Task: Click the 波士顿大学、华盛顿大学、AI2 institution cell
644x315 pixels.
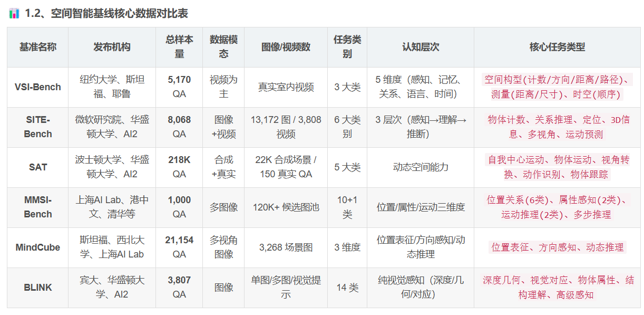Action: [x=112, y=167]
